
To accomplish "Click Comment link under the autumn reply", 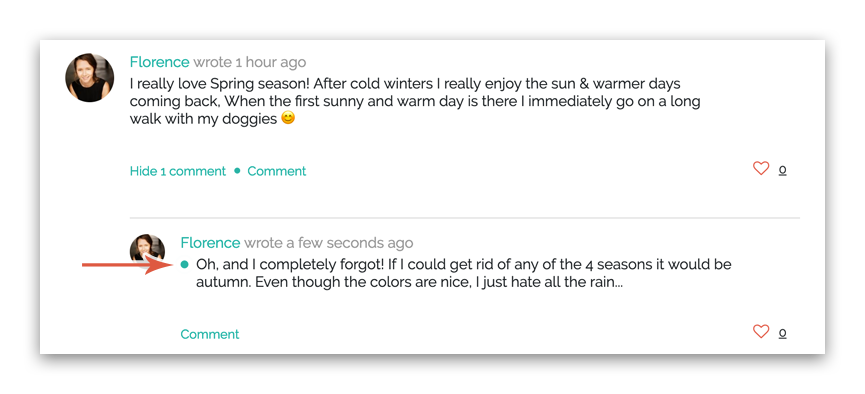I will 210,334.
